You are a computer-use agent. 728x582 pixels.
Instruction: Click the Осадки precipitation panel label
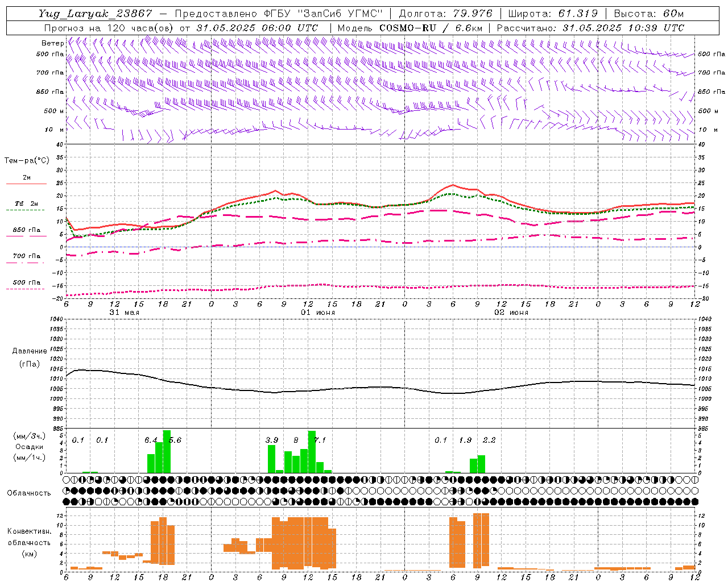click(x=30, y=447)
